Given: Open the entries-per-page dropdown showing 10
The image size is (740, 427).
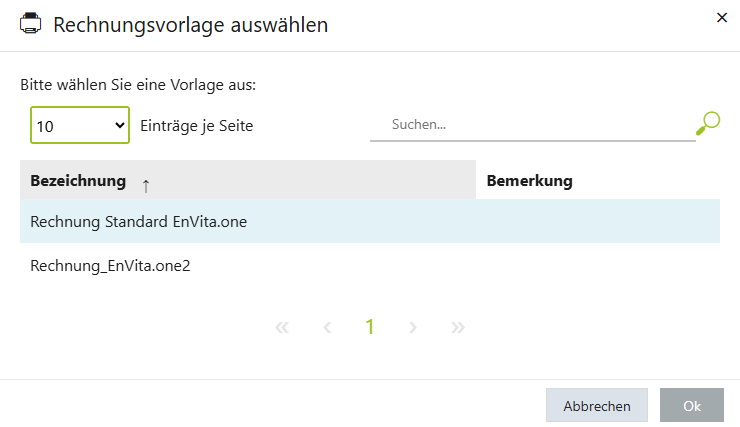Looking at the screenshot, I should [x=80, y=126].
